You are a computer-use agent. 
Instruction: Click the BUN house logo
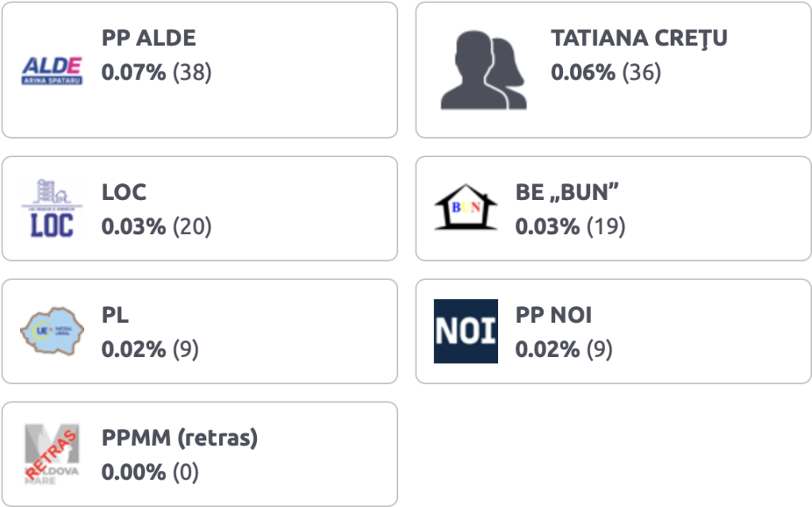pyautogui.click(x=465, y=207)
